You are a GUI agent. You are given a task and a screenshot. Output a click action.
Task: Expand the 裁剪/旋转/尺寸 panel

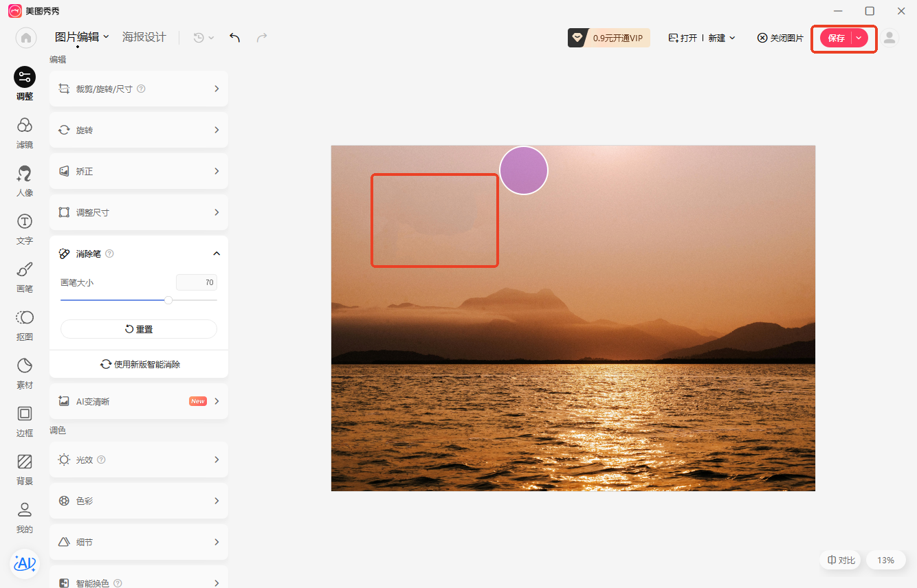139,89
